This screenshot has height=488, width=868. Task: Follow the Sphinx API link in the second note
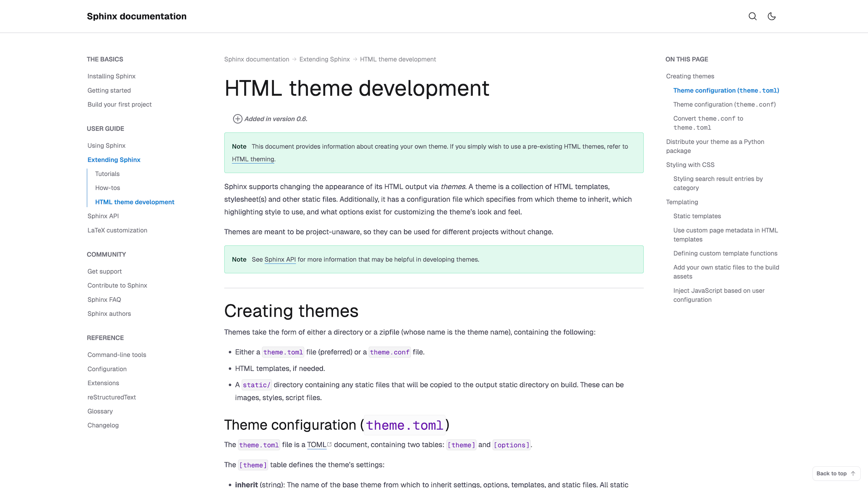point(279,259)
